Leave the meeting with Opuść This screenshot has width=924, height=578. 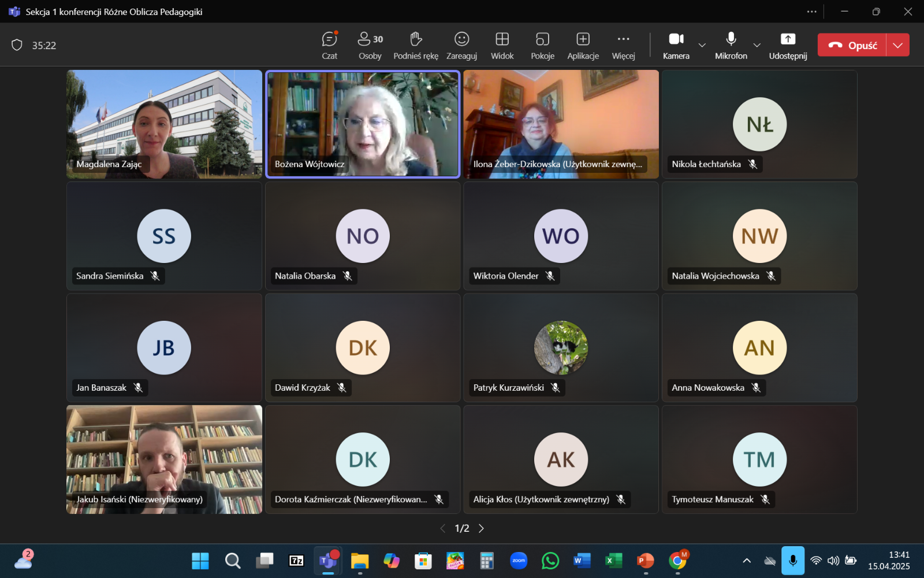click(852, 45)
